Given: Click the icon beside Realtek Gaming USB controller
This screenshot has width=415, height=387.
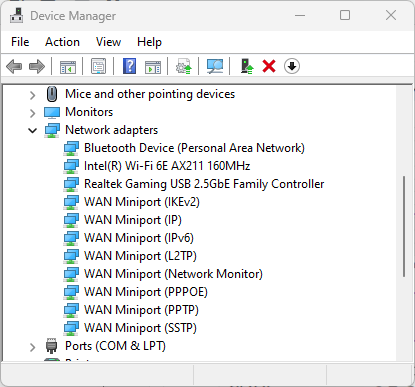Looking at the screenshot, I should click(71, 184).
